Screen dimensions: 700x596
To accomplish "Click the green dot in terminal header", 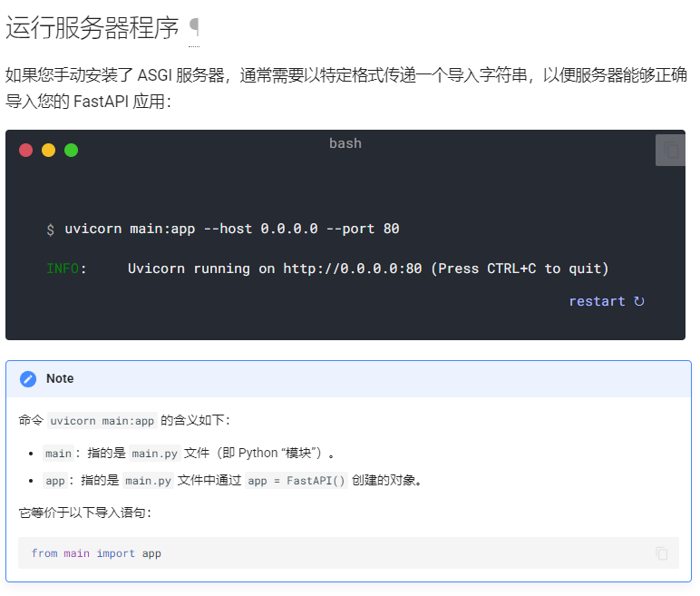I will coord(72,150).
